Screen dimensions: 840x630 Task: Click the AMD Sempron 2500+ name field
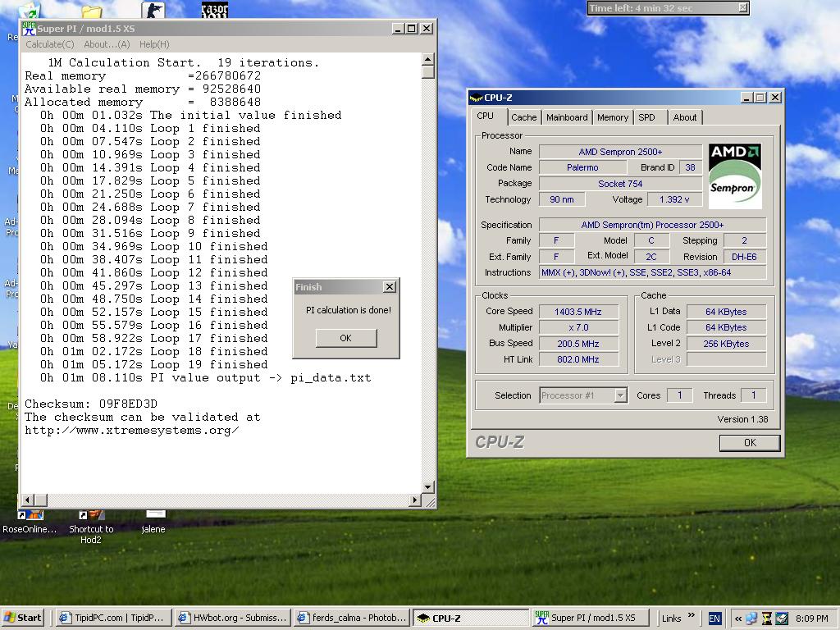click(620, 152)
